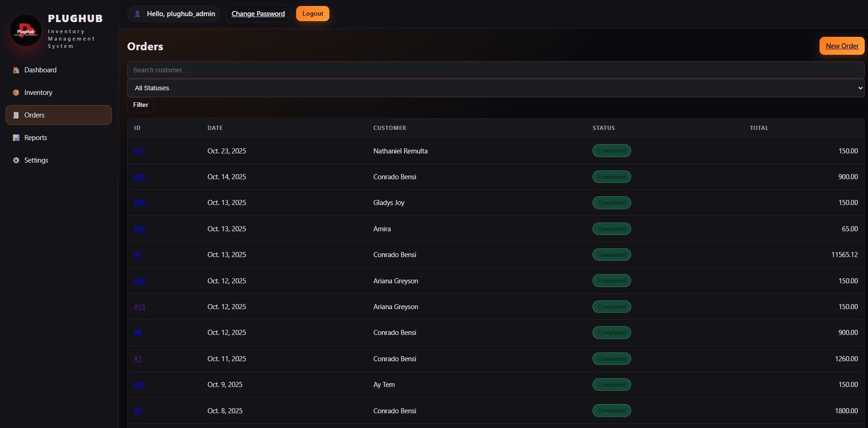868x428 pixels.
Task: Click the Oct. 23, 2025 date cell
Action: click(227, 151)
